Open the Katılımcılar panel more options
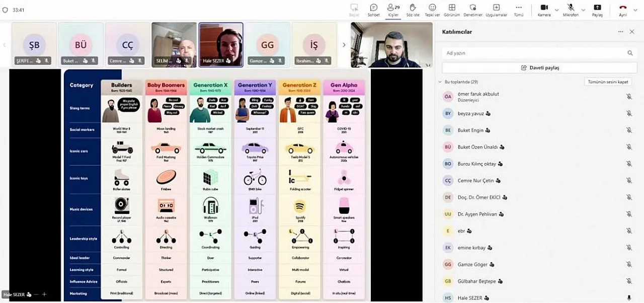 click(x=620, y=32)
